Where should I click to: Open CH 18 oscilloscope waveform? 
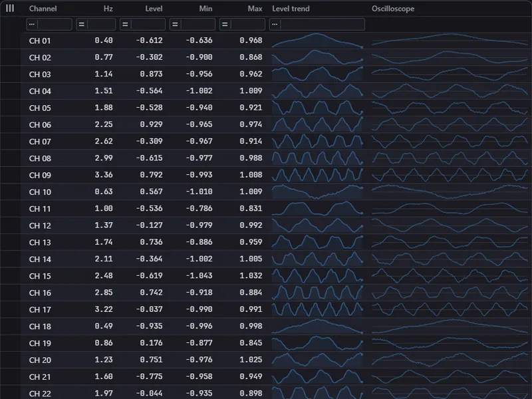(450, 327)
